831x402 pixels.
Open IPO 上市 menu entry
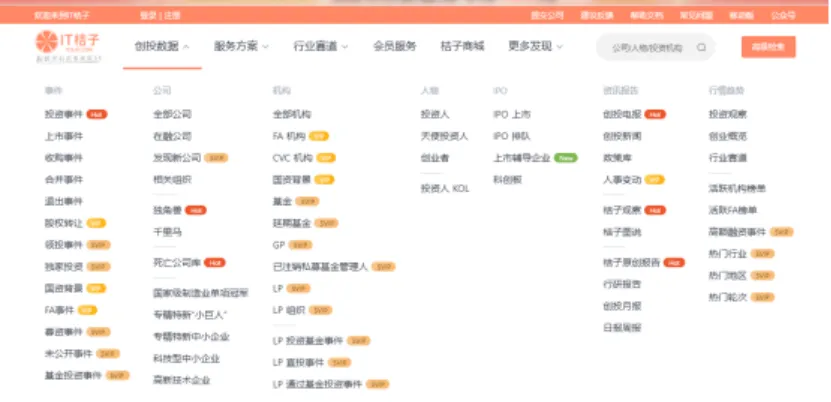pyautogui.click(x=512, y=114)
